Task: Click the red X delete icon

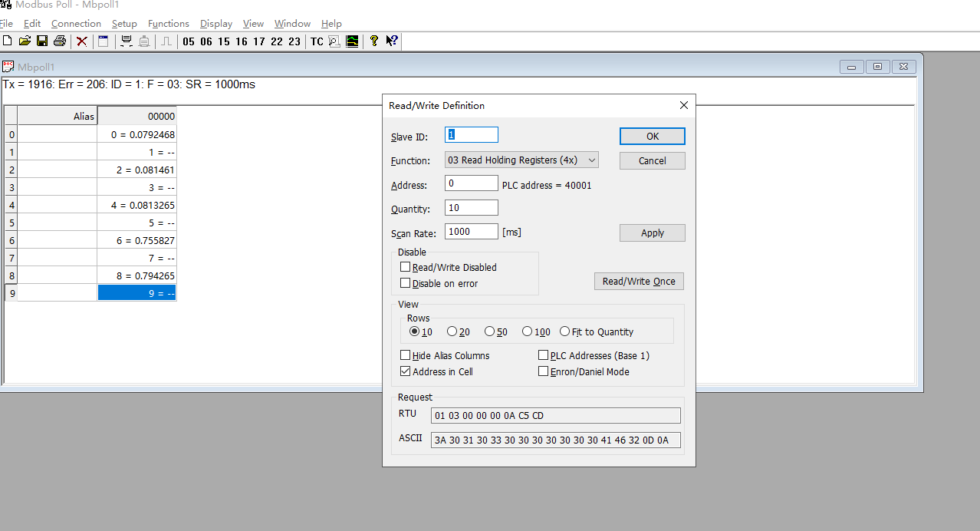Action: [x=81, y=41]
